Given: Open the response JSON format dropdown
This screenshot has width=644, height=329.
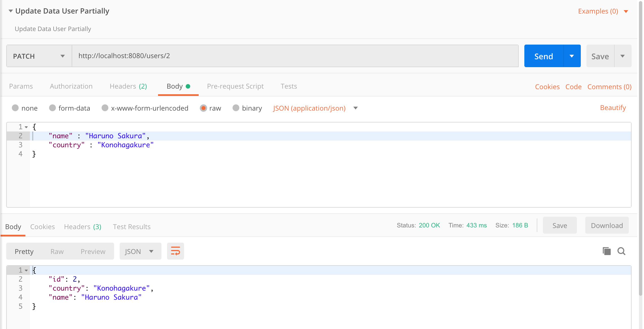Looking at the screenshot, I should pyautogui.click(x=140, y=251).
